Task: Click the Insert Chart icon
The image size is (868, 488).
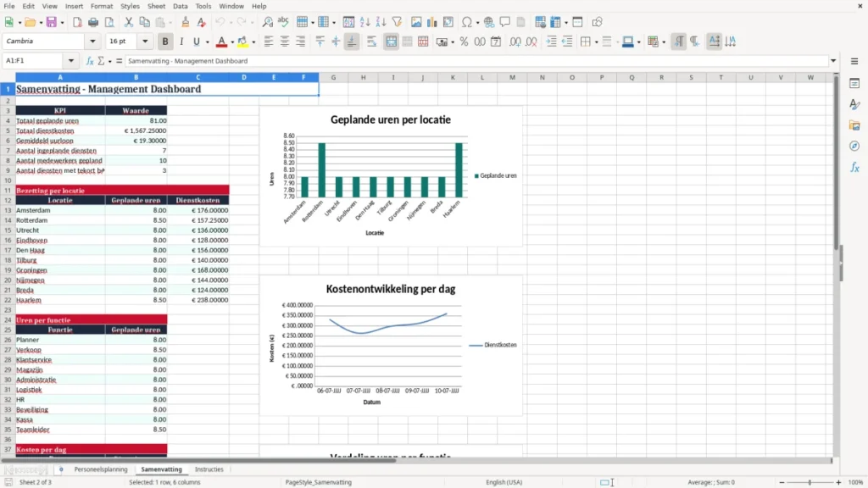Action: click(432, 22)
